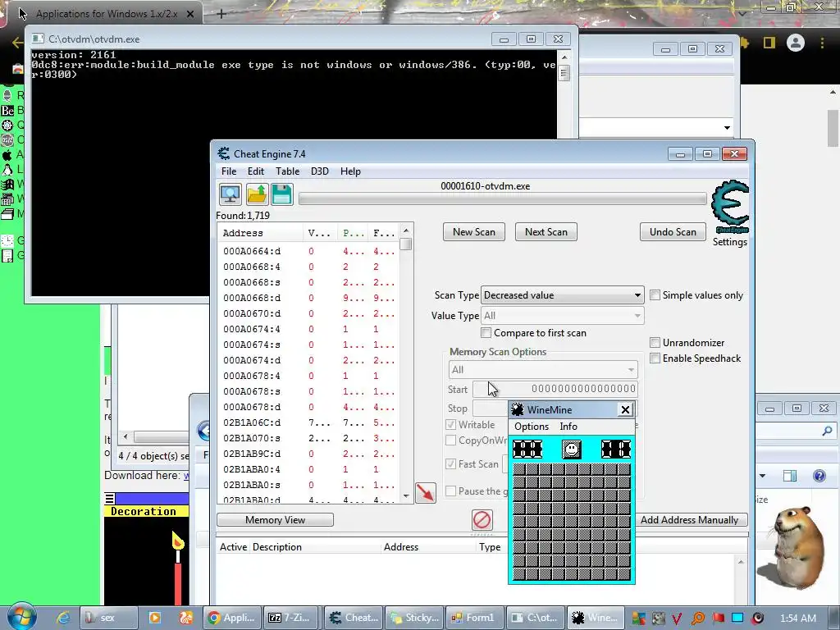Click the open cheat table folder icon

257,194
